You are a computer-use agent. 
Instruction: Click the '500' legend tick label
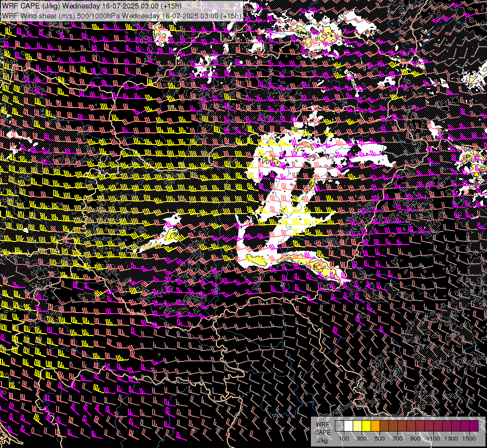[380, 439]
